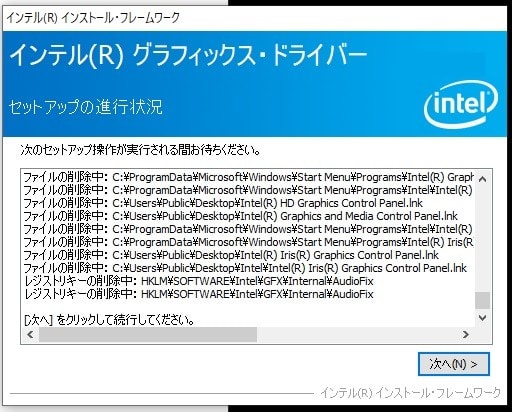This screenshot has width=512, height=412.
Task: Select the first レジストリキーの削除中 AudioFix line
Action: tap(199, 281)
